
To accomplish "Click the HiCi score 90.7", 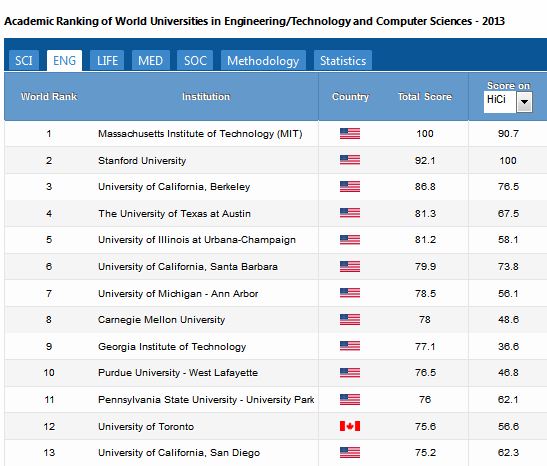I will [508, 134].
